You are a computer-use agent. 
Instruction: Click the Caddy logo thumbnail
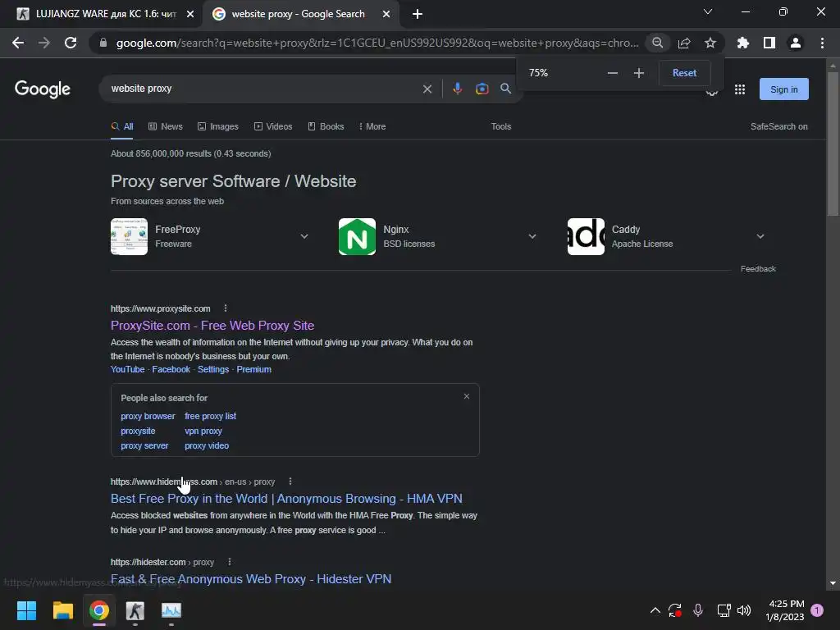point(586,236)
